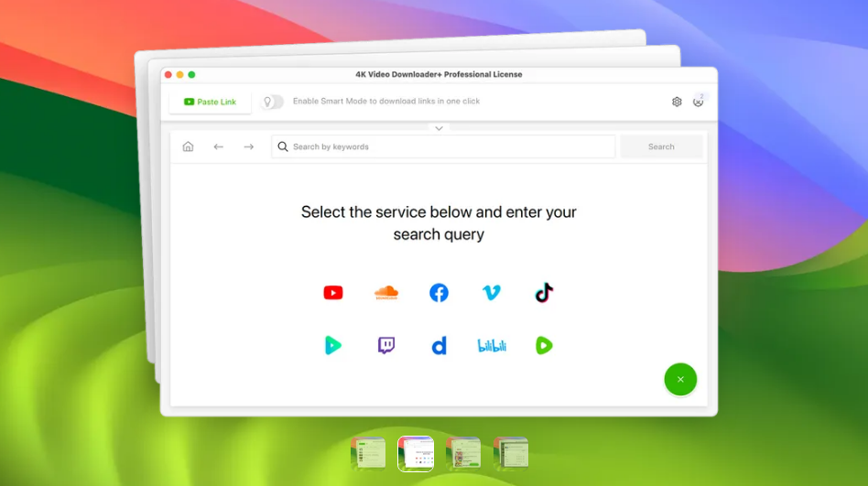The image size is (868, 486).
Task: Choose the green Rumble play service icon
Action: tap(544, 345)
